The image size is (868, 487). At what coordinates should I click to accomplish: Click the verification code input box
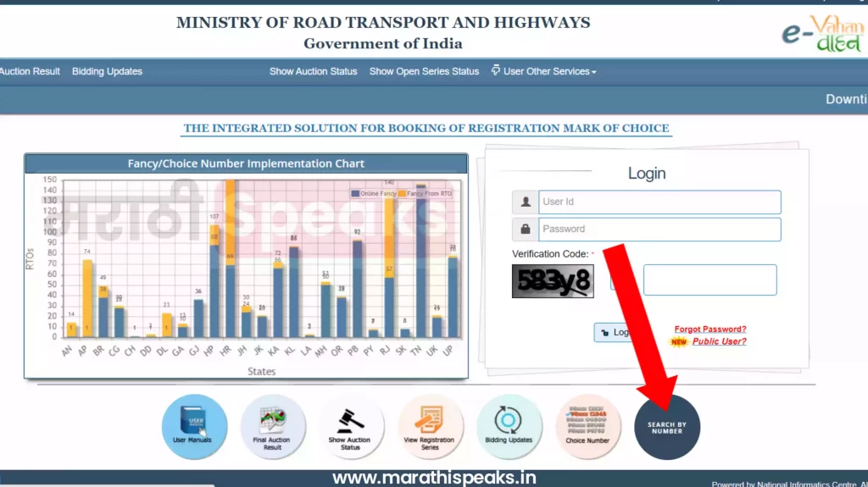pos(709,280)
